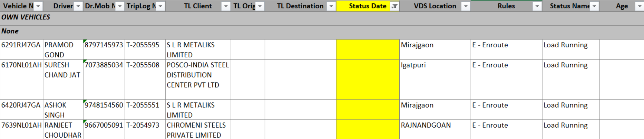This screenshot has height=139, width=644.
Task: Open the TL Destination filter dropdown
Action: pyautogui.click(x=331, y=6)
